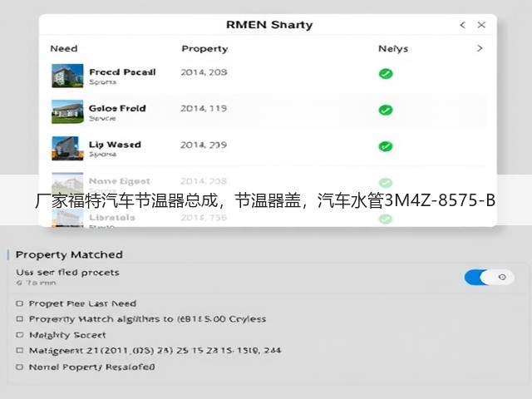
Task: Check the Nelghty Soceet checkbox
Action: click(x=20, y=335)
